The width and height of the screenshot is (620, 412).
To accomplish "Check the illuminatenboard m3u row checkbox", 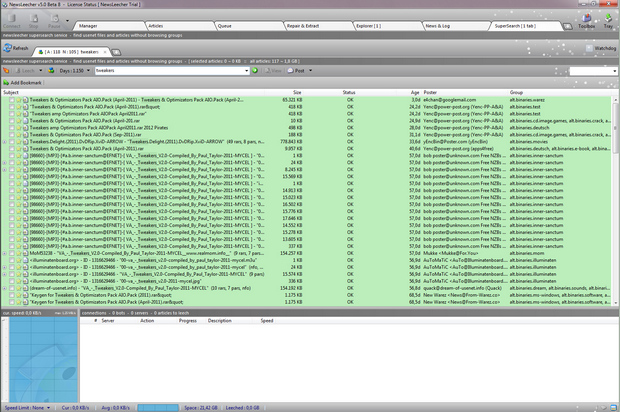I will coord(12,260).
